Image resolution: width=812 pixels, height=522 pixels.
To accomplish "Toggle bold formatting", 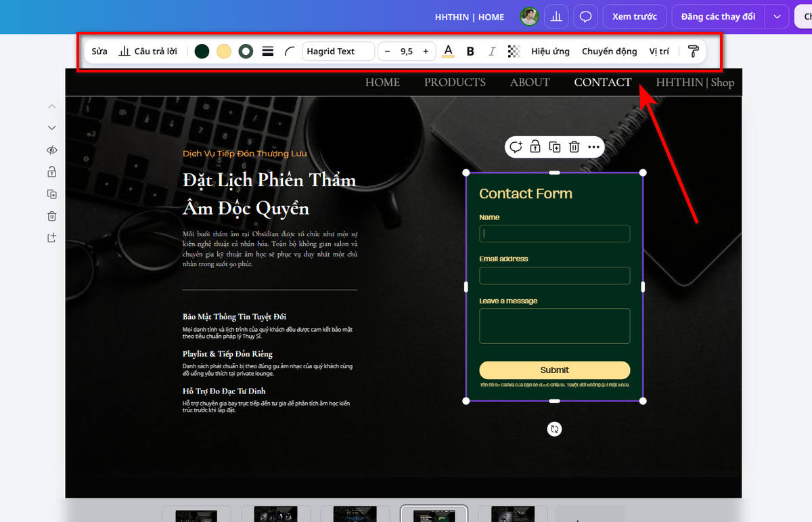I will point(470,51).
